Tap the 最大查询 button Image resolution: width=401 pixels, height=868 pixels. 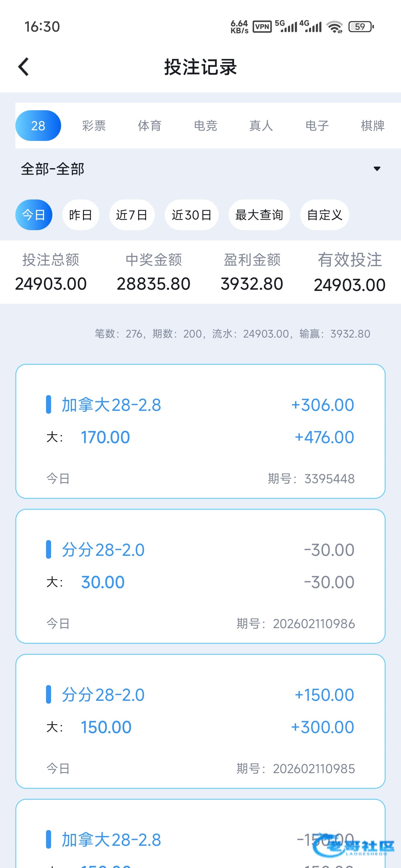coord(259,215)
